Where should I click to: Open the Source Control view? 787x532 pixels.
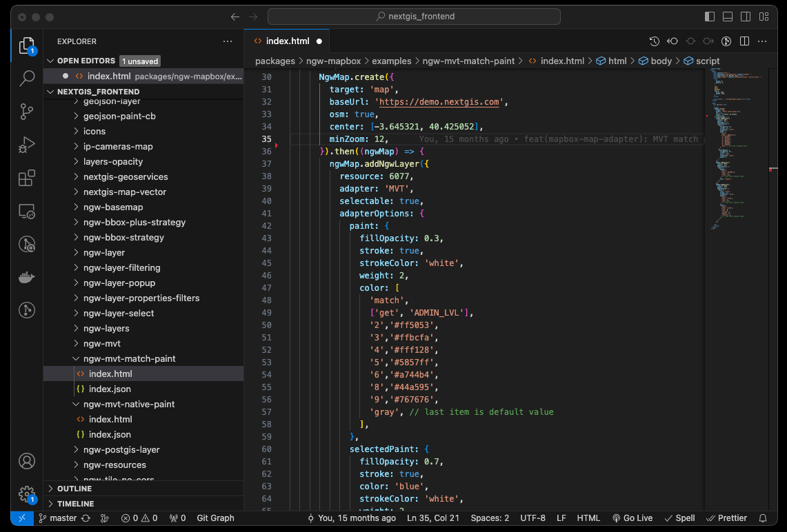coord(27,112)
